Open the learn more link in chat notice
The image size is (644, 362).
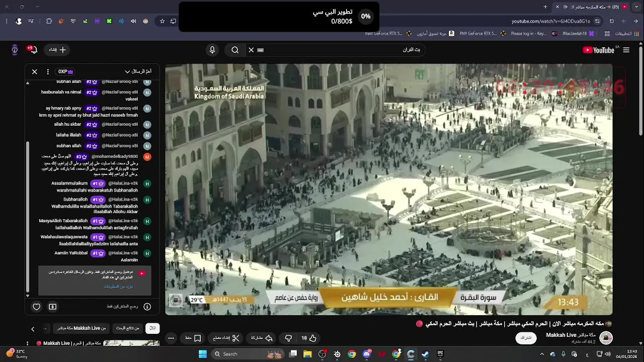tap(118, 286)
